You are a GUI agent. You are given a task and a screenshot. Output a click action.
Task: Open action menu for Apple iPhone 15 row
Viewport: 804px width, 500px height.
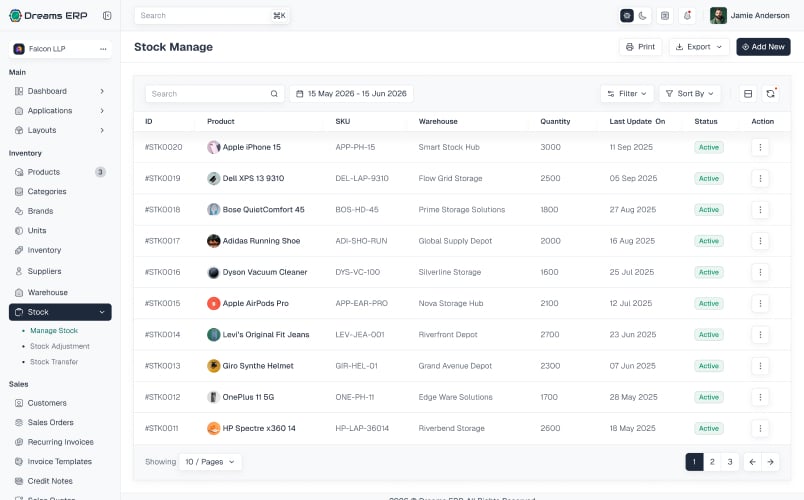pos(760,147)
